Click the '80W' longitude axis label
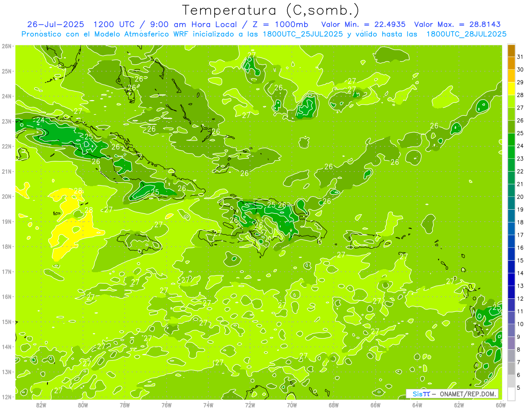This screenshot has height=411, width=532. tap(83, 405)
